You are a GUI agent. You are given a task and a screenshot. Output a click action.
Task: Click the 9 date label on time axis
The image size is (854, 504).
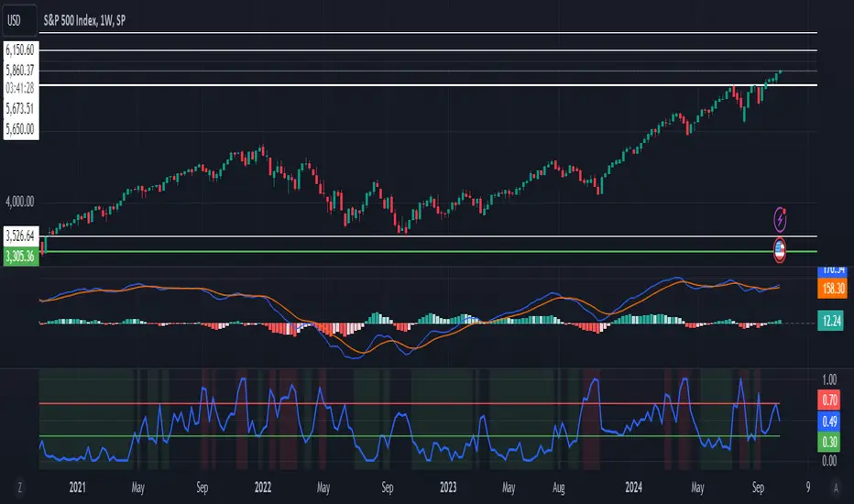click(x=807, y=488)
